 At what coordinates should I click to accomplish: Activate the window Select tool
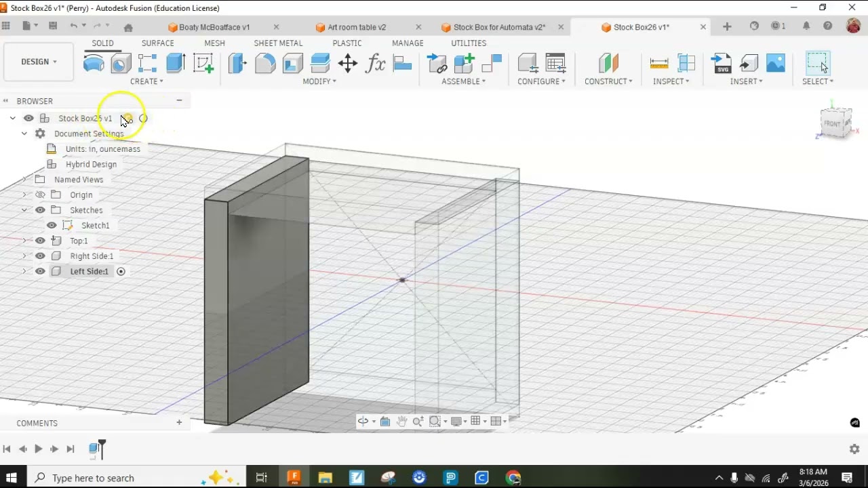(817, 63)
